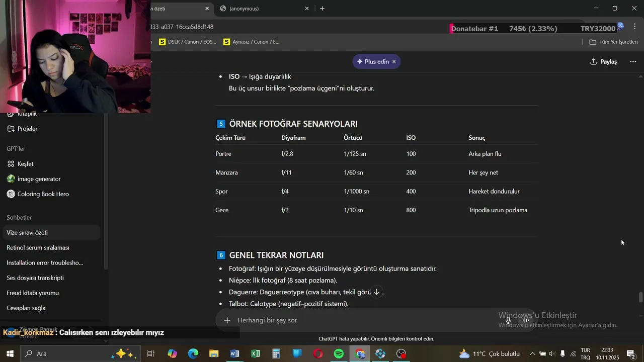644x362 pixels.
Task: Click the 'Manzara' row label
Action: tap(226, 172)
